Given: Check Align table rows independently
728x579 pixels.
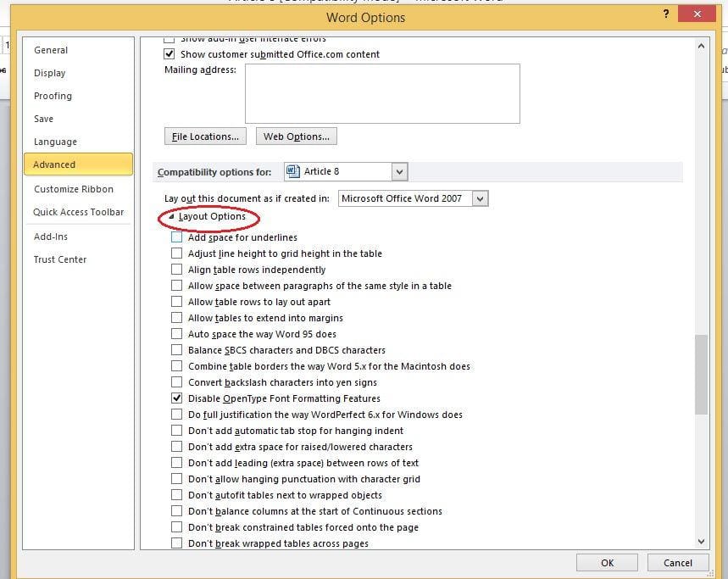Looking at the screenshot, I should point(176,270).
